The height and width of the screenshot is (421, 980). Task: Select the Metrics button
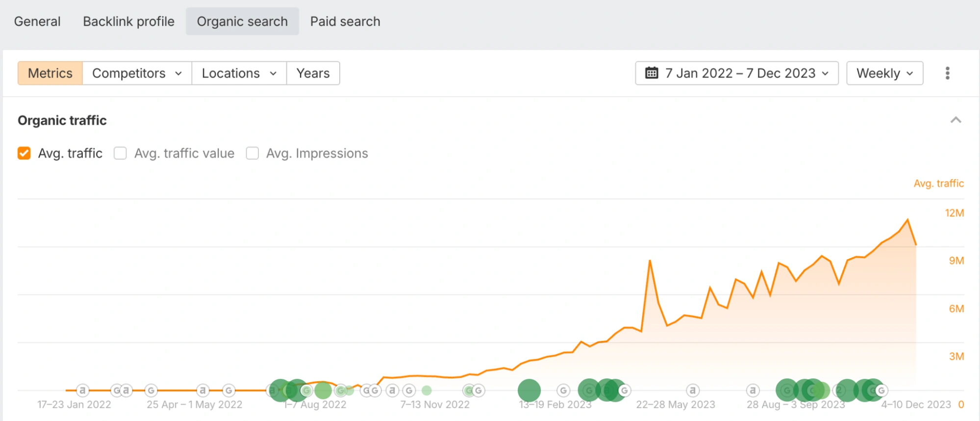click(50, 73)
